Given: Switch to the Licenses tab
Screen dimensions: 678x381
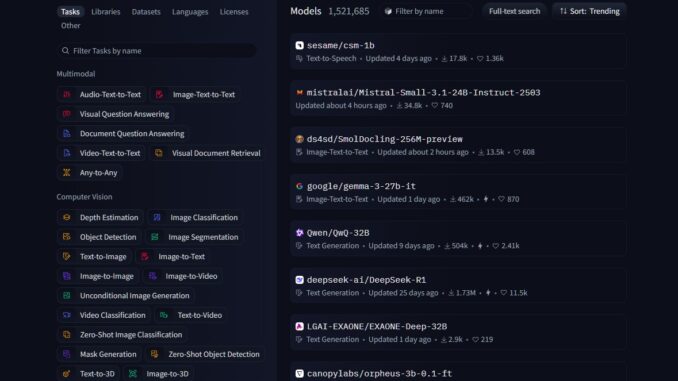Looking at the screenshot, I should (234, 12).
